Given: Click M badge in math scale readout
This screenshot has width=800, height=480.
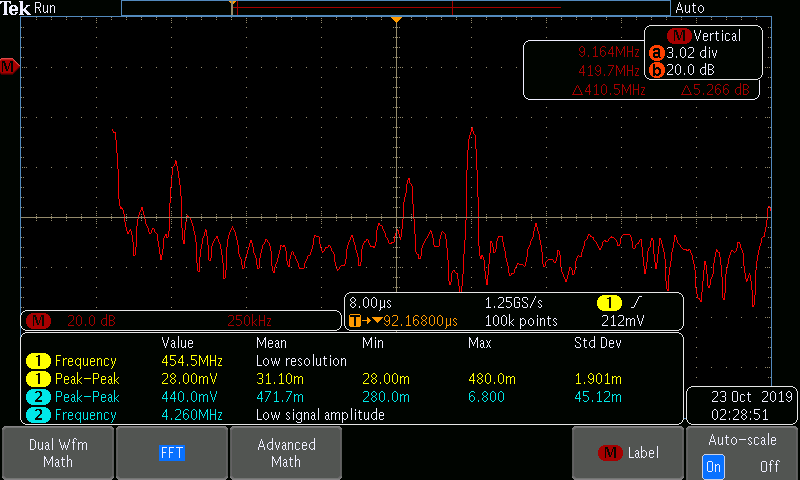Looking at the screenshot, I should coord(40,321).
